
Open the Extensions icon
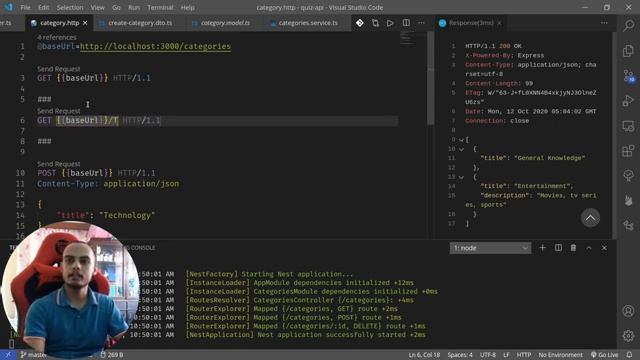tap(629, 151)
